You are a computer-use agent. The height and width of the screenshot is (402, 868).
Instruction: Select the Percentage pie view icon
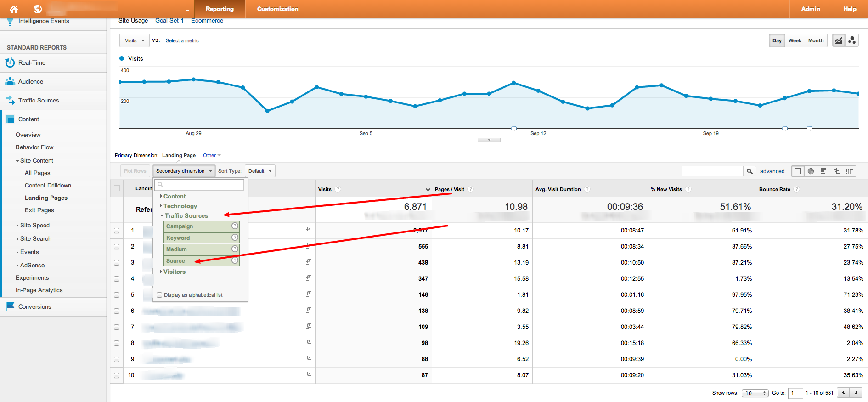(x=811, y=171)
